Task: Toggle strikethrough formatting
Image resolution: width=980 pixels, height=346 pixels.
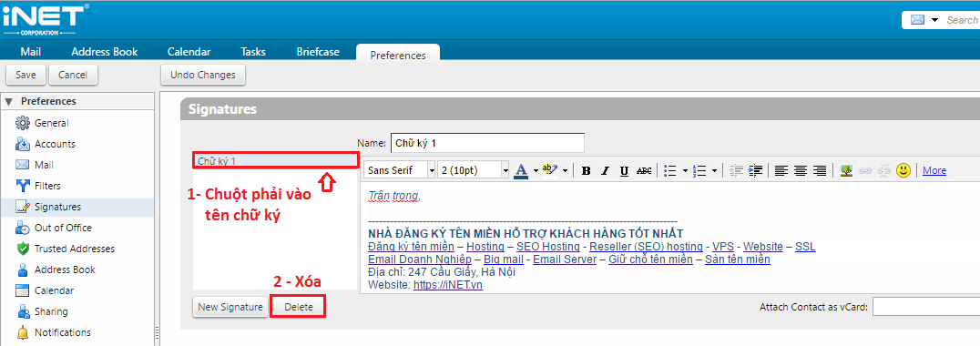Action: pos(644,170)
